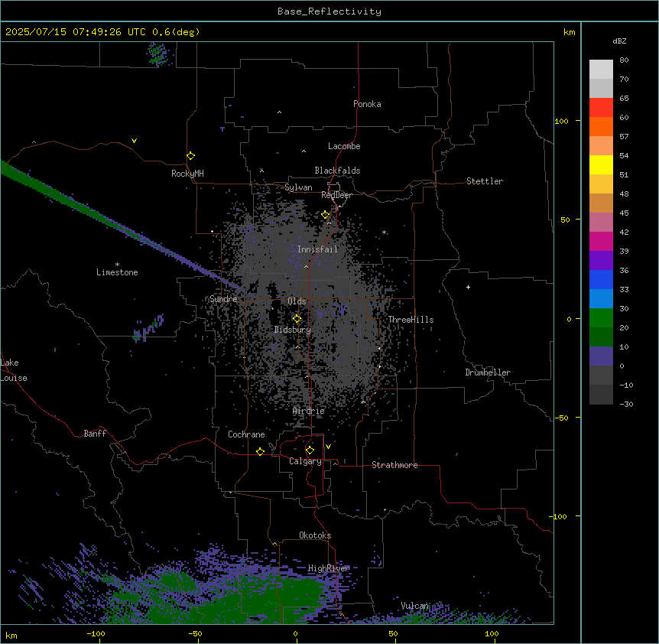The image size is (659, 644).
Task: Pick the light gray 80 dBZ legend color
Action: [x=601, y=70]
